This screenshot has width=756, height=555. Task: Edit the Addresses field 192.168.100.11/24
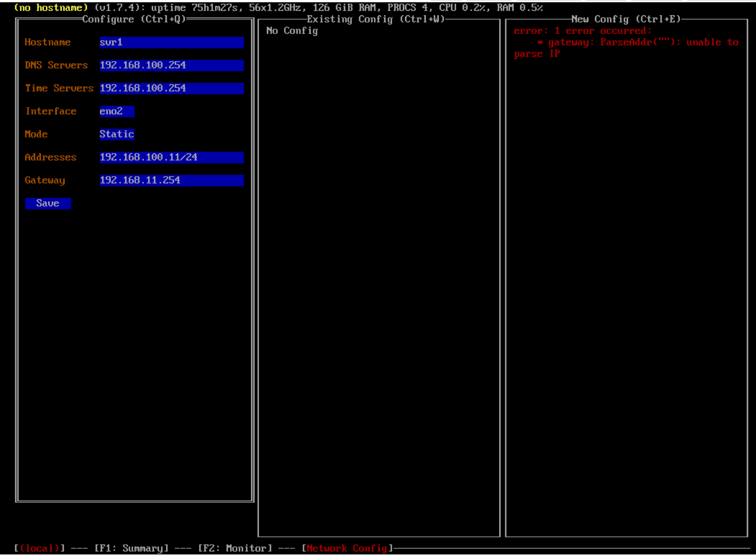172,157
